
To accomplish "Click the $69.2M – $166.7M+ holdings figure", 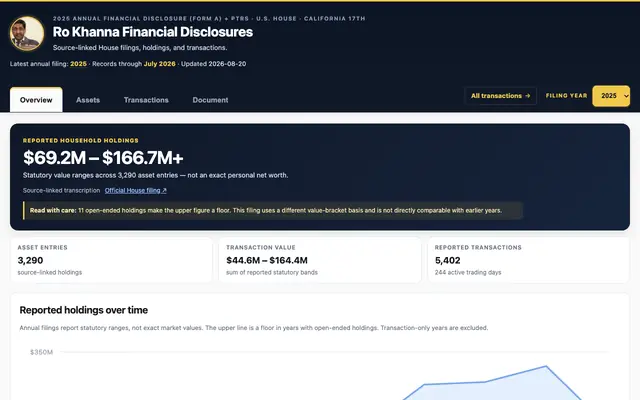I will (x=103, y=158).
